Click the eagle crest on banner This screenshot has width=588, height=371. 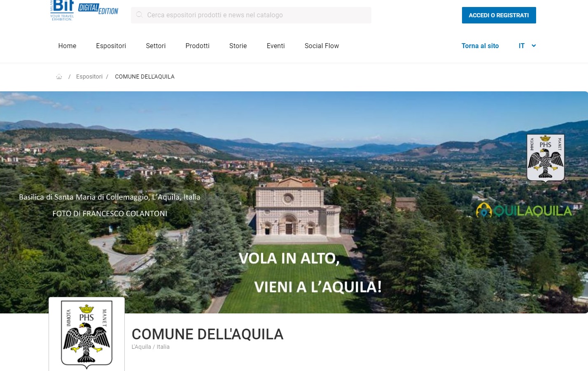(x=546, y=158)
